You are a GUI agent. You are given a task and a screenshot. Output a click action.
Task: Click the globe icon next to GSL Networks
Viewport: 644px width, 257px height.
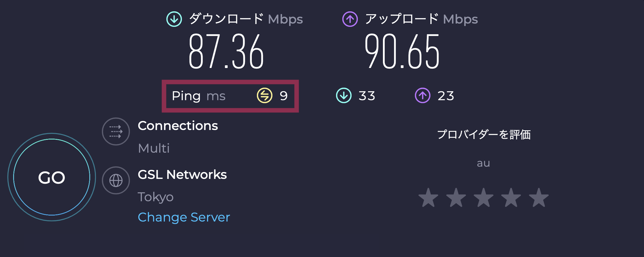coord(116,180)
